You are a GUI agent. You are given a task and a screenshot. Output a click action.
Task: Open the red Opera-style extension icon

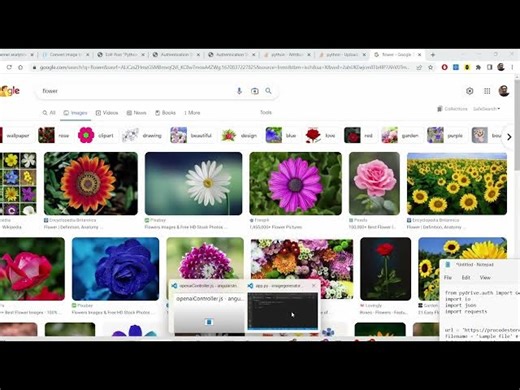coord(444,67)
